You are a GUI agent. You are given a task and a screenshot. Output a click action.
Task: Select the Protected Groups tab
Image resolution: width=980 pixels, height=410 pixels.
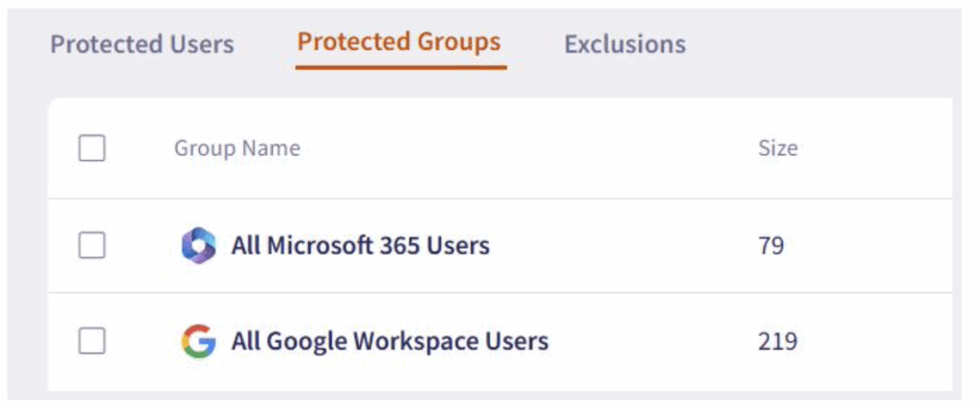(399, 42)
